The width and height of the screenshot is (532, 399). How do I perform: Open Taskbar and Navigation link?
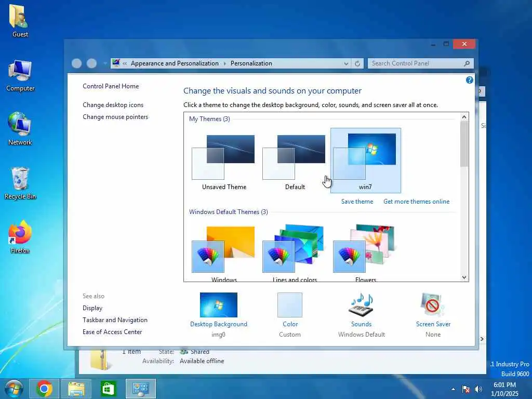tap(115, 320)
